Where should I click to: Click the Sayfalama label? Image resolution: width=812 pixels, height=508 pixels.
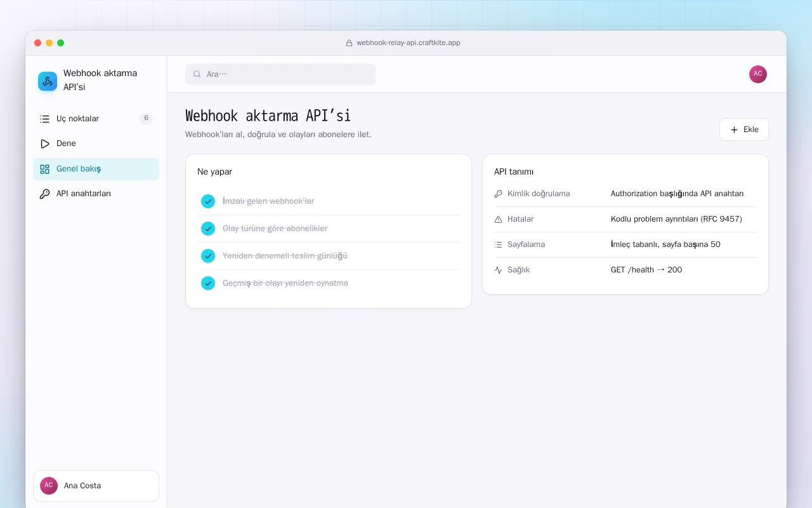[x=526, y=244]
